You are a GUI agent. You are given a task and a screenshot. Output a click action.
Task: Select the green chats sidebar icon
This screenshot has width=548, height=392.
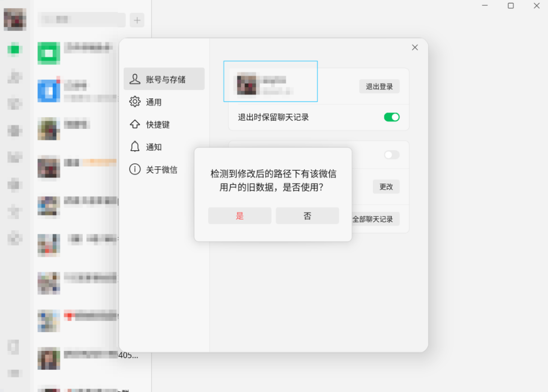[15, 50]
